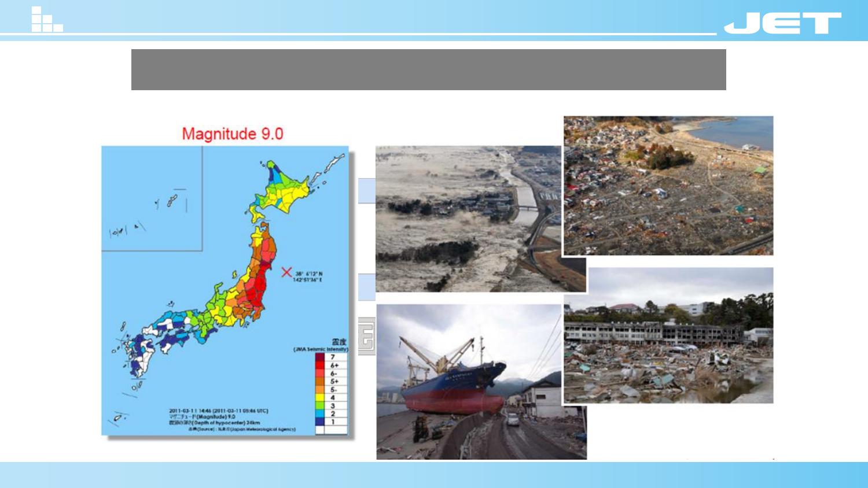
Task: Click the upper light-blue box behind photo
Action: click(x=366, y=191)
